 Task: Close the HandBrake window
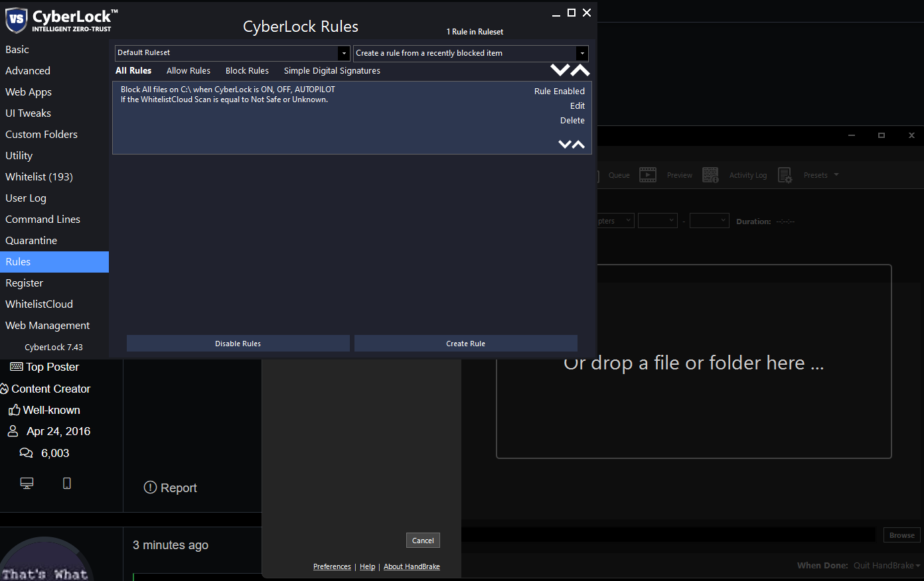pyautogui.click(x=911, y=135)
